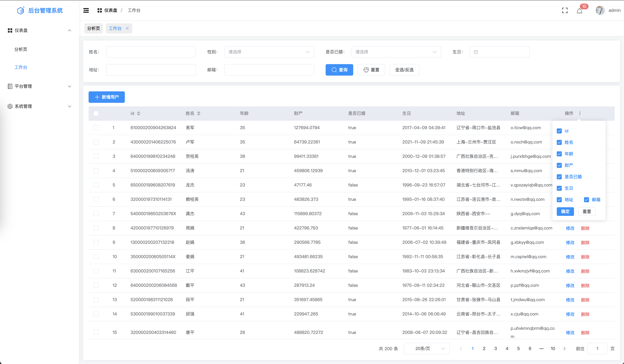Click the sidebar collapse hamburger icon

tap(86, 10)
